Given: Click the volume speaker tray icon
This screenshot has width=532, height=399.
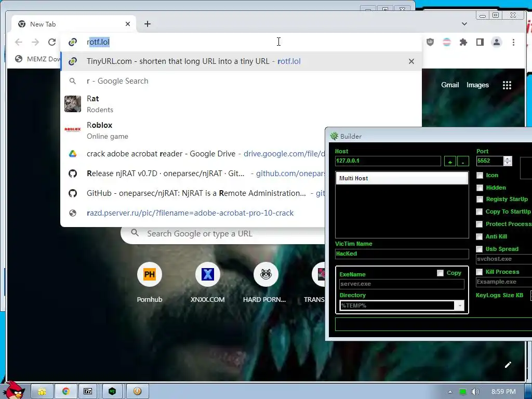Looking at the screenshot, I should 475,392.
